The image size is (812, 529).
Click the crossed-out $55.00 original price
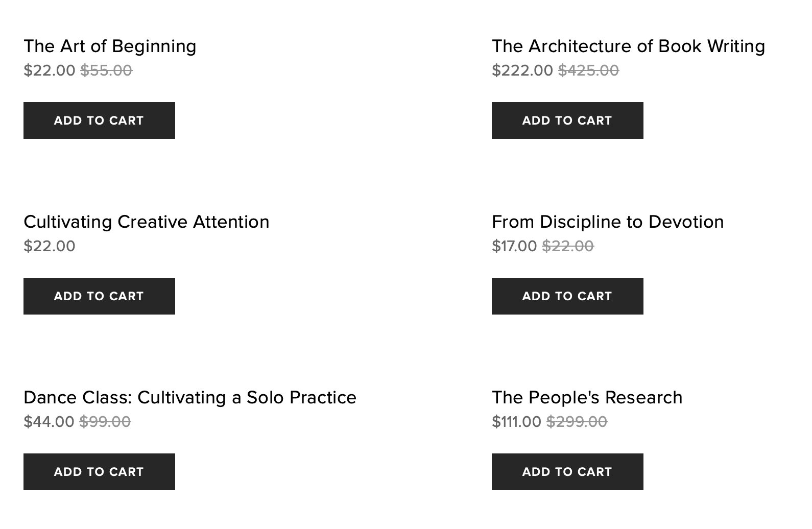coord(106,70)
